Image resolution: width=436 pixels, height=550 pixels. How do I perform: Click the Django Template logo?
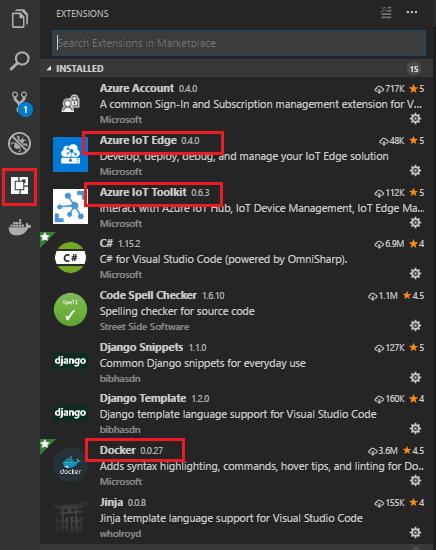71,412
